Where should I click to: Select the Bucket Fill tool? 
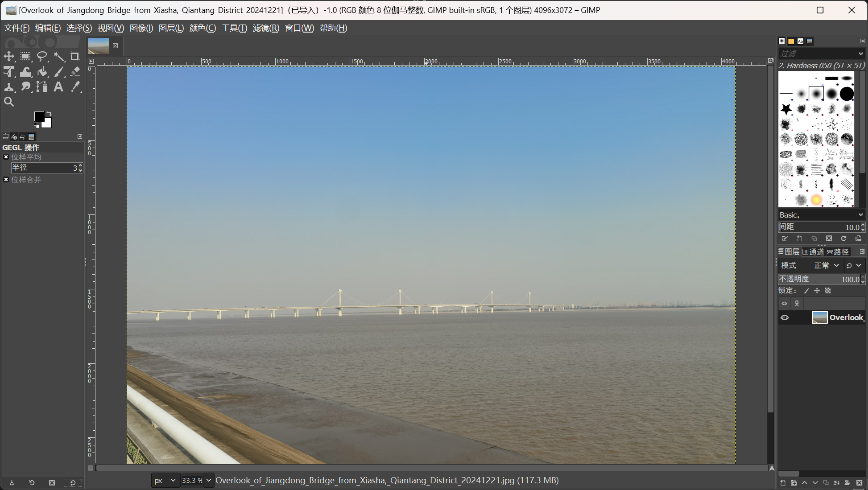click(x=42, y=72)
